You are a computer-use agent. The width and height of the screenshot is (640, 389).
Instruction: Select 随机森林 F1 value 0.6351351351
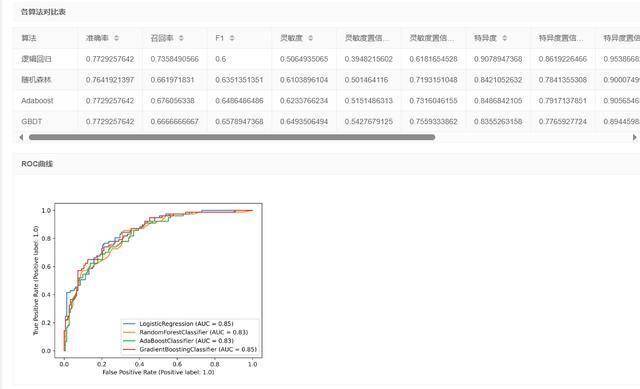(239, 80)
